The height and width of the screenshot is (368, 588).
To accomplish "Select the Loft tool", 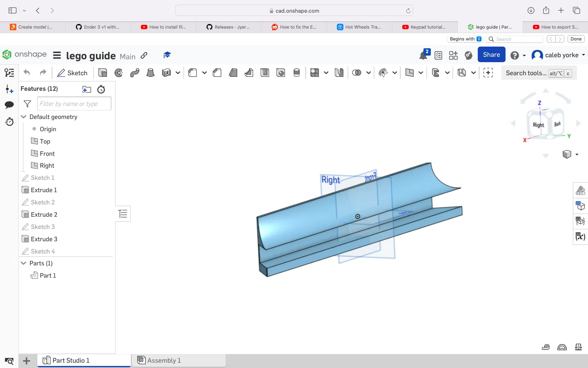I will [151, 73].
